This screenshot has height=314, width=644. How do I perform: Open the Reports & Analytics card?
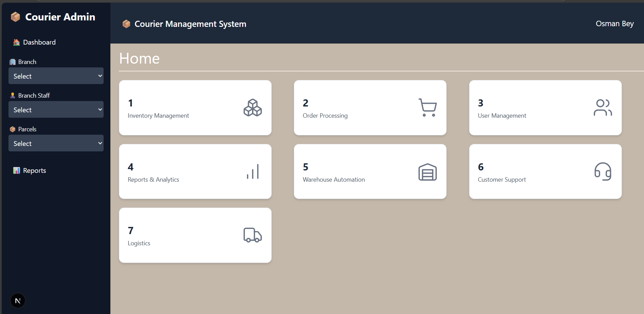click(x=195, y=171)
